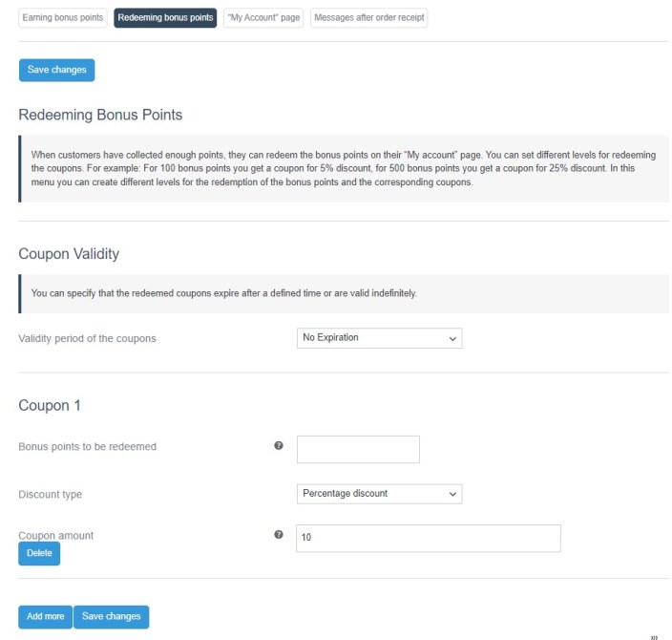Click help icon beside Bonus points to be redeemed
The width and height of the screenshot is (672, 640).
pos(279,446)
